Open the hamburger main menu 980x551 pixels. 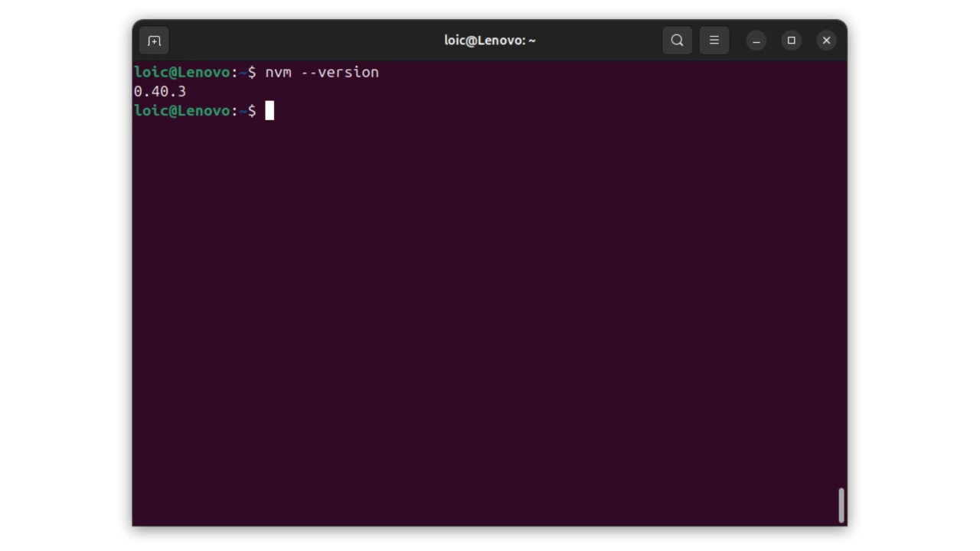(714, 41)
